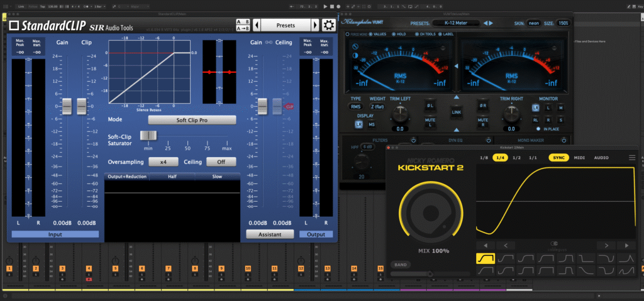Click the input Gain fader handle
This screenshot has height=301, width=644.
[x=67, y=106]
